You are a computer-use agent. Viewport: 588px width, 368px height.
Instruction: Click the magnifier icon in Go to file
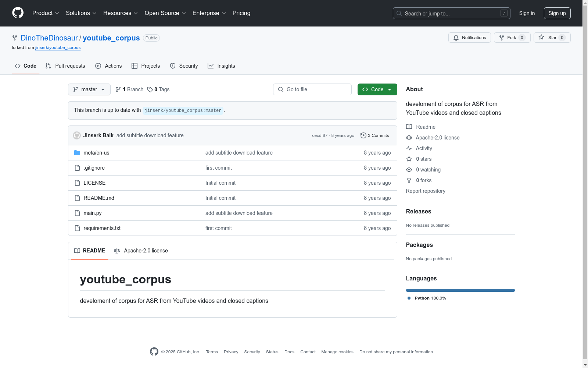[281, 89]
